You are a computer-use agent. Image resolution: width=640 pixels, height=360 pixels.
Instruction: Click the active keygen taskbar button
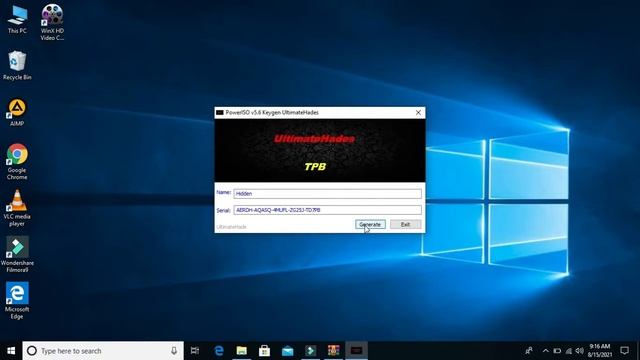pyautogui.click(x=356, y=351)
